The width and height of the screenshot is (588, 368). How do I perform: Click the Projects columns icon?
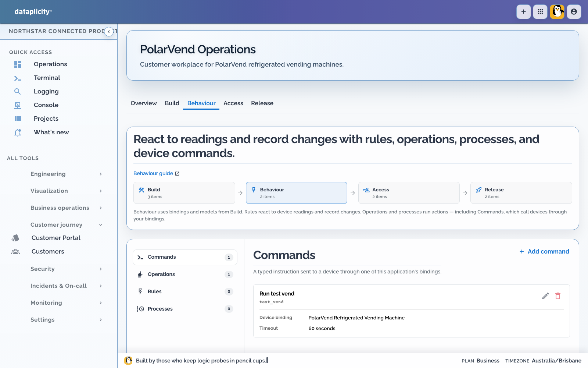(x=18, y=119)
